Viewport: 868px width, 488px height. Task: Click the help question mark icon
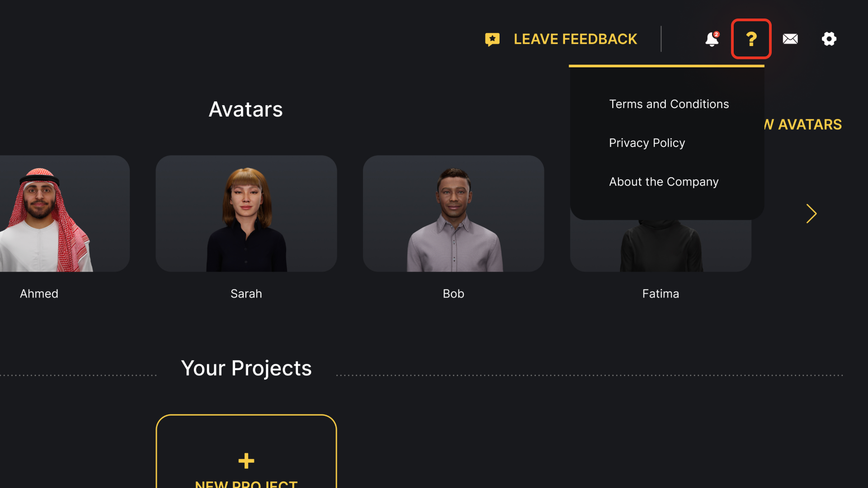point(751,39)
